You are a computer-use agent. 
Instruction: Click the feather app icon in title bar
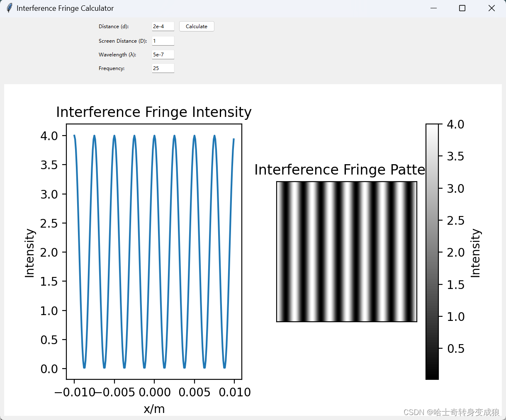9,8
